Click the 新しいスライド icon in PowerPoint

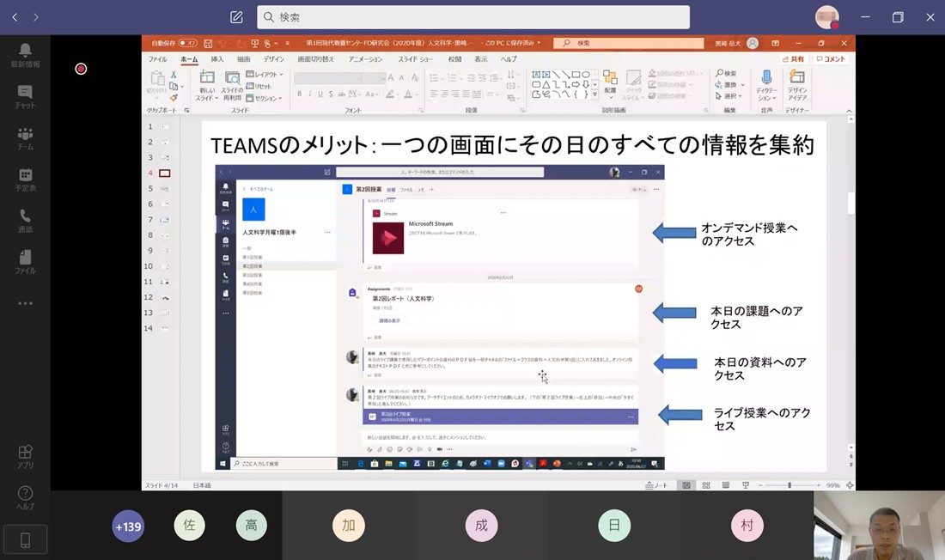pos(207,77)
